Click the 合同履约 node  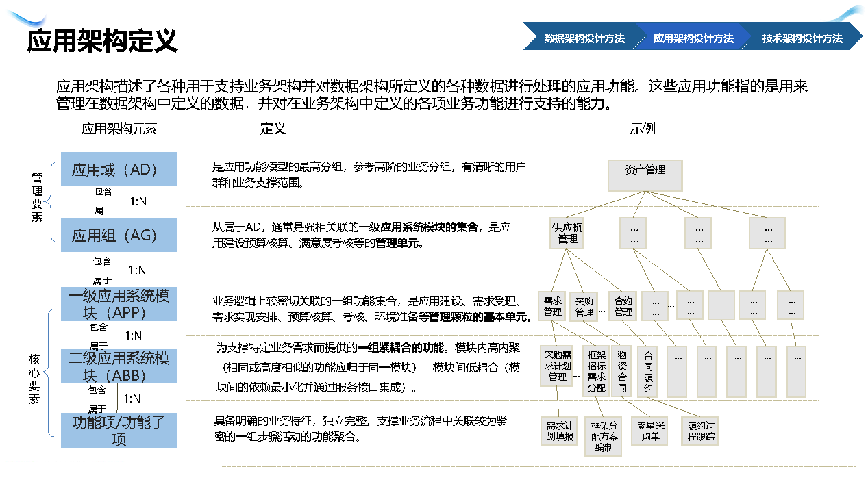(648, 371)
